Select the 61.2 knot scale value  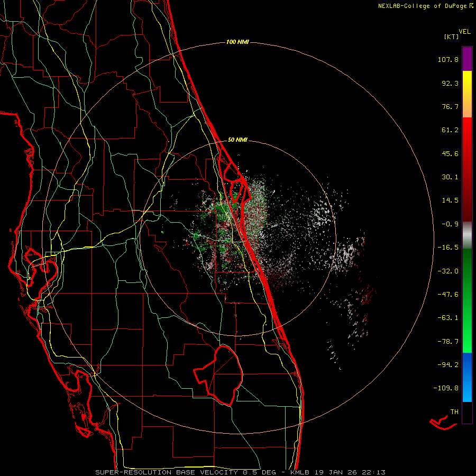450,130
